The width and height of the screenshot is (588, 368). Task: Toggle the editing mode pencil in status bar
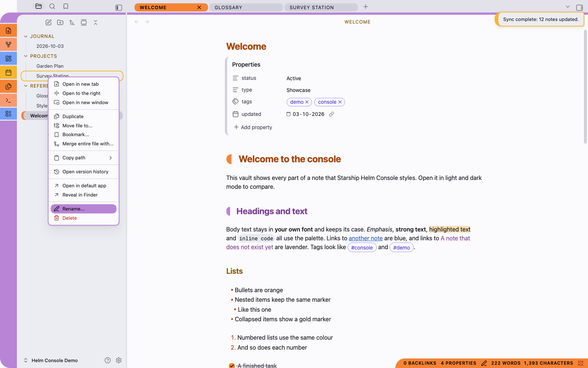tap(484, 363)
